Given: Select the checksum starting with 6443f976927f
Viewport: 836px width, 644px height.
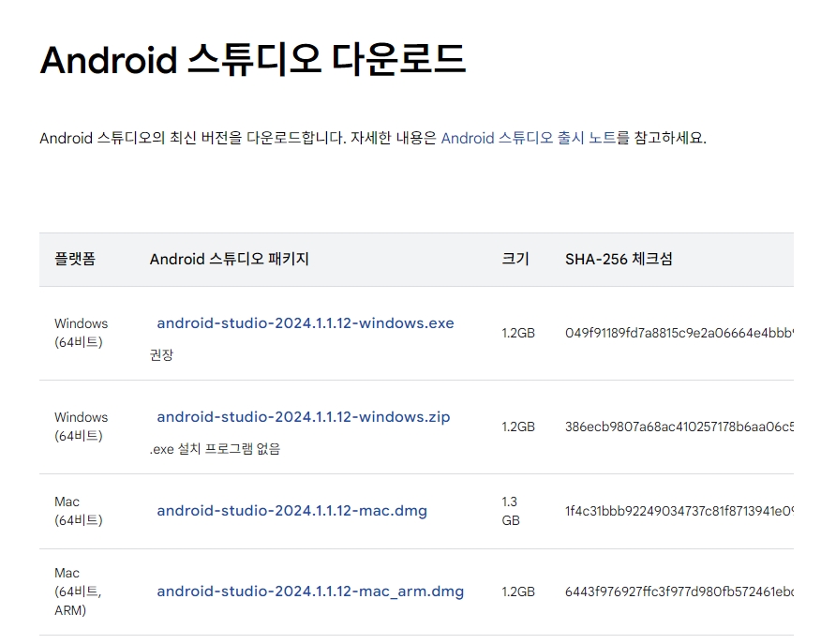Looking at the screenshot, I should (679, 592).
